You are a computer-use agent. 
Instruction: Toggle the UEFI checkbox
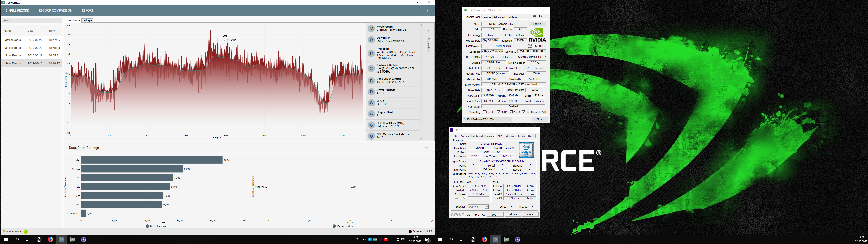[537, 46]
